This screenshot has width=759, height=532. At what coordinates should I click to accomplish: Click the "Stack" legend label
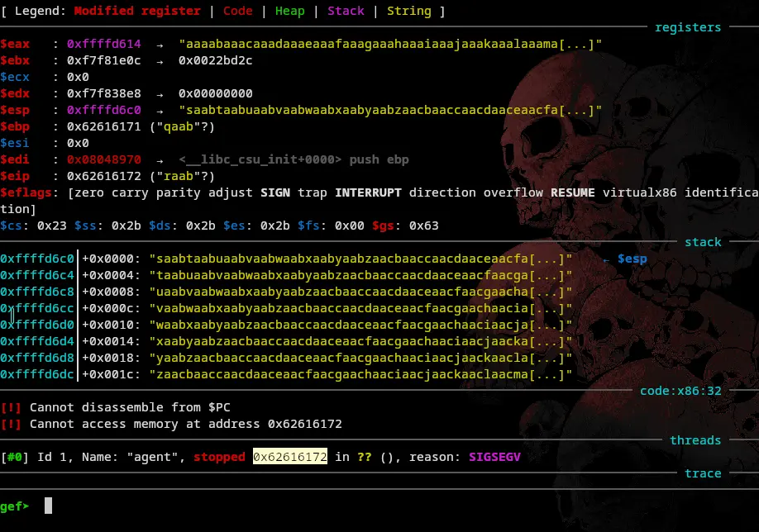click(346, 11)
